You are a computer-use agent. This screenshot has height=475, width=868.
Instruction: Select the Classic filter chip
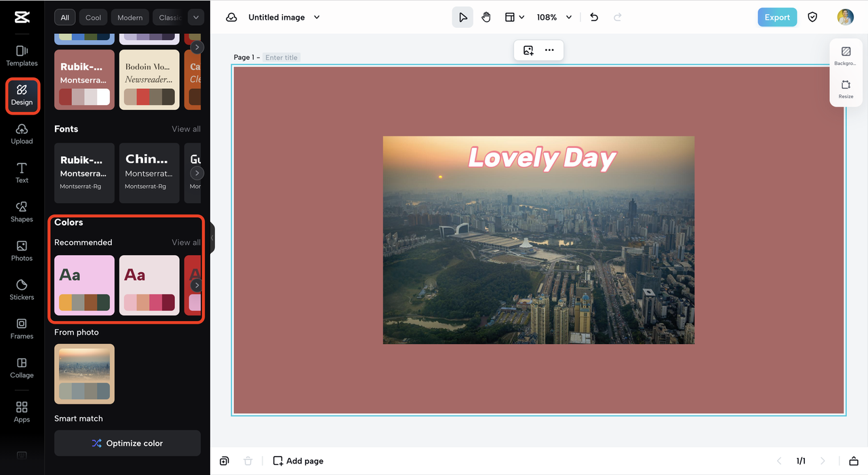pos(170,18)
